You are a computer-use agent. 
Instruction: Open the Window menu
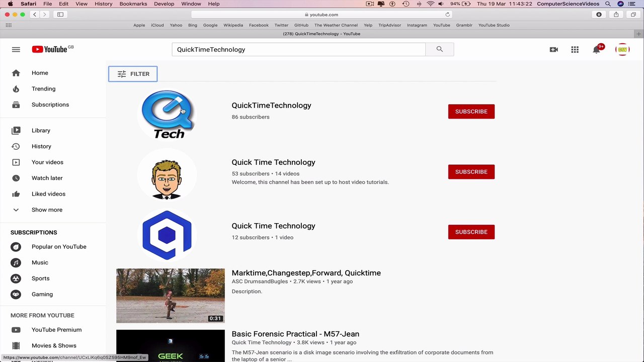point(191,4)
